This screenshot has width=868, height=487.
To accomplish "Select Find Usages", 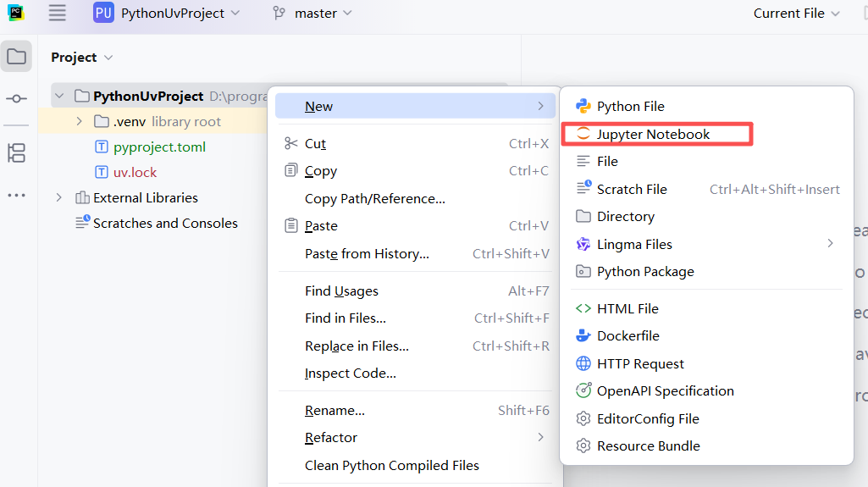I will coord(415,291).
